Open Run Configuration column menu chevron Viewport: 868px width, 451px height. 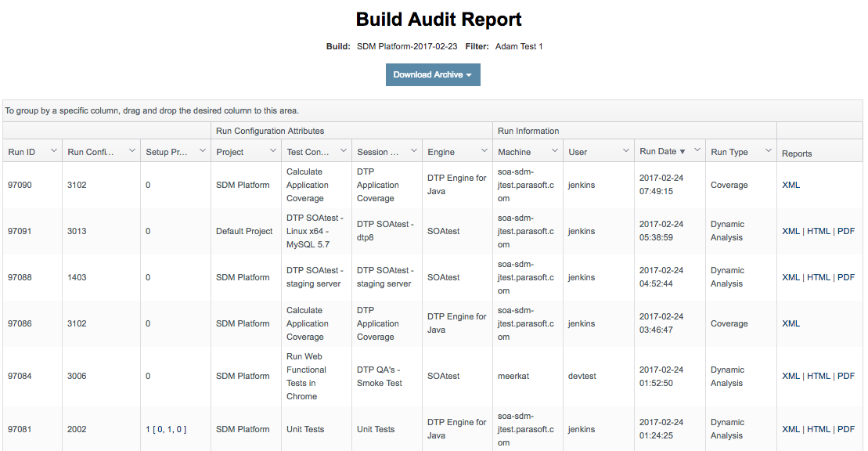(132, 150)
